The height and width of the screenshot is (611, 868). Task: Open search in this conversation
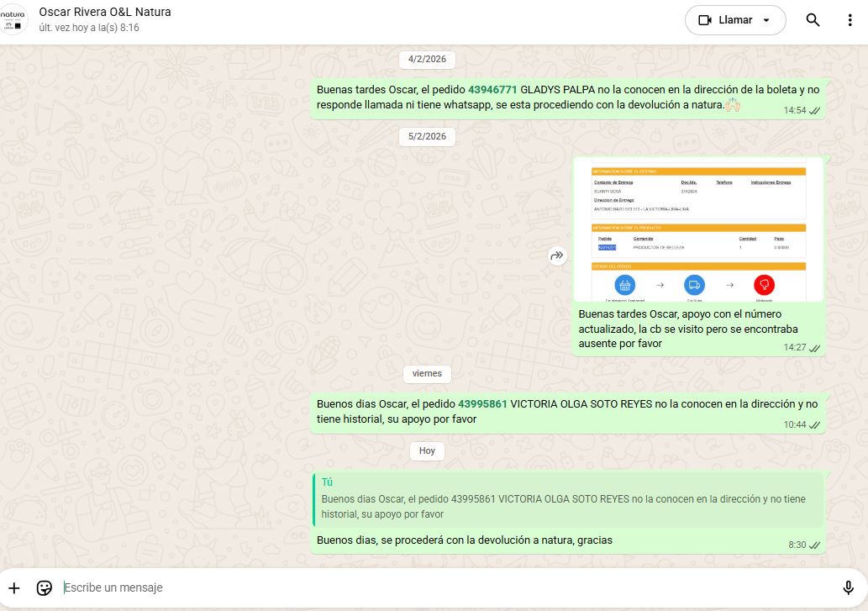click(813, 20)
